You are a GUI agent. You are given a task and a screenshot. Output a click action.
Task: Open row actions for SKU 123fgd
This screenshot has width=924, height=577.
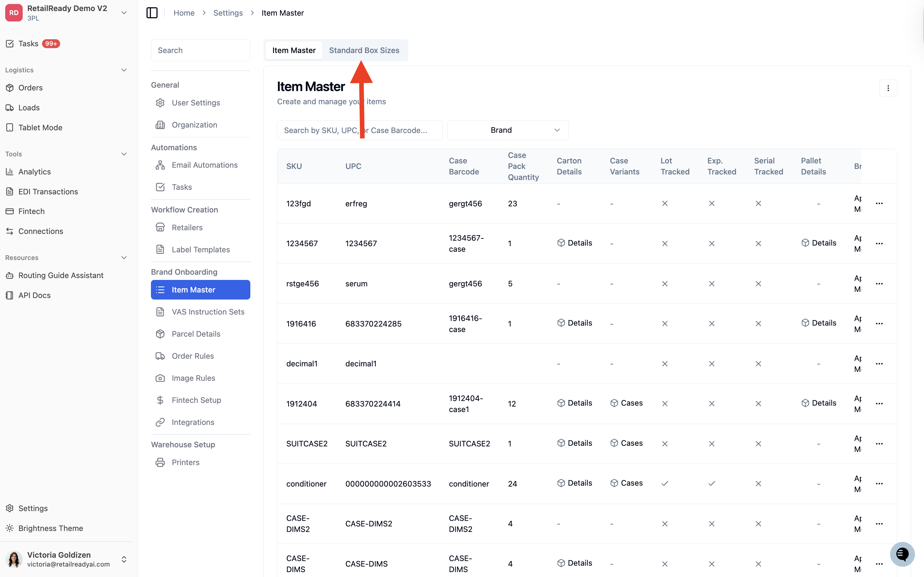(x=879, y=203)
